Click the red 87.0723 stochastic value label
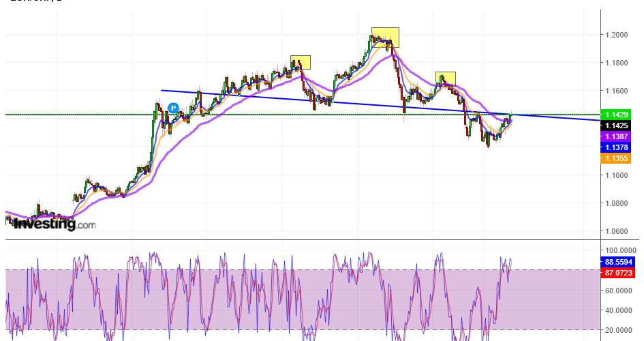The height and width of the screenshot is (341, 644). point(619,272)
